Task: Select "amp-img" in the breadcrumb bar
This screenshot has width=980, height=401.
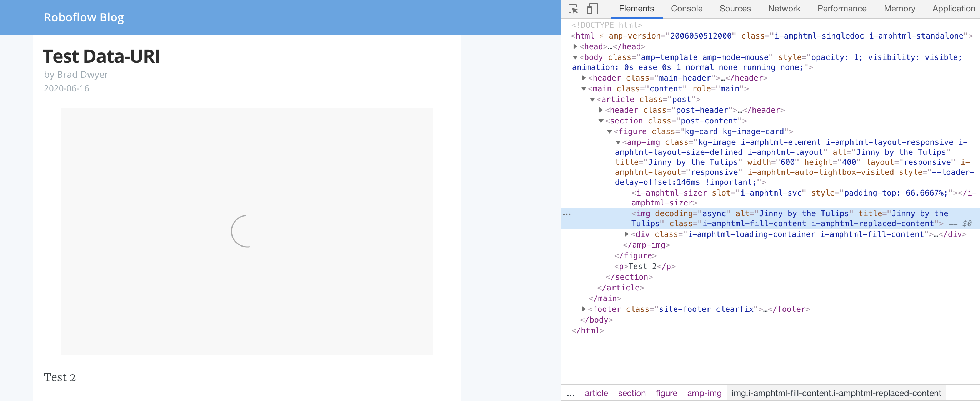Action: 704,394
